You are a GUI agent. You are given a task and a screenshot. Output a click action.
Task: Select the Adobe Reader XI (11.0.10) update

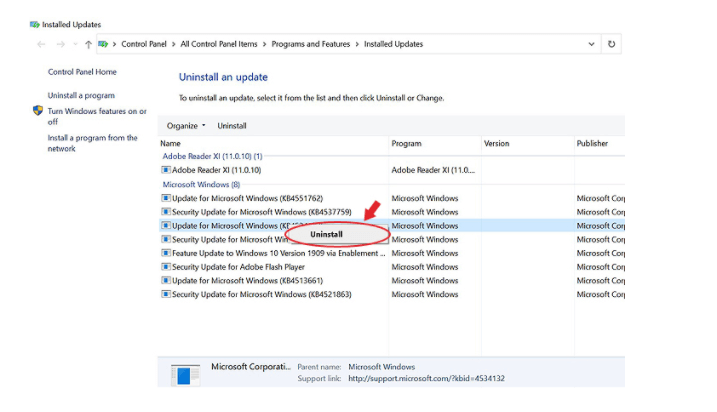point(216,170)
